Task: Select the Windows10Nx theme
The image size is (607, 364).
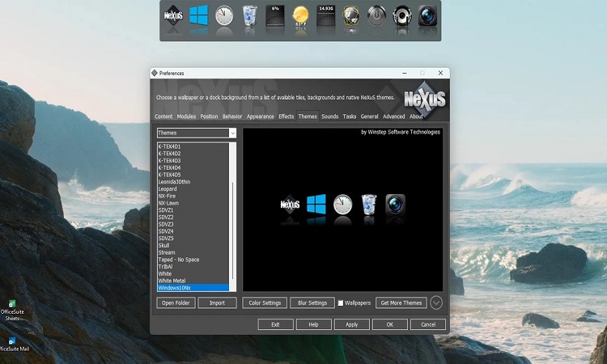Action: tap(193, 288)
